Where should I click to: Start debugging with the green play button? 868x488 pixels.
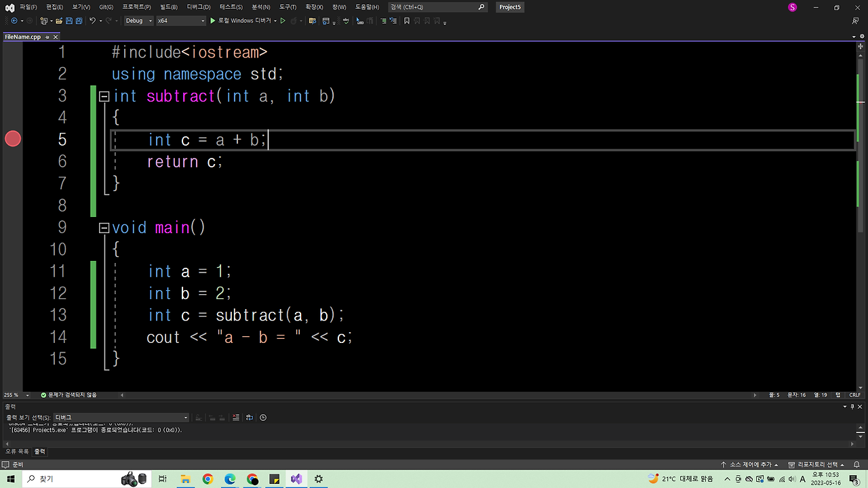(x=212, y=21)
